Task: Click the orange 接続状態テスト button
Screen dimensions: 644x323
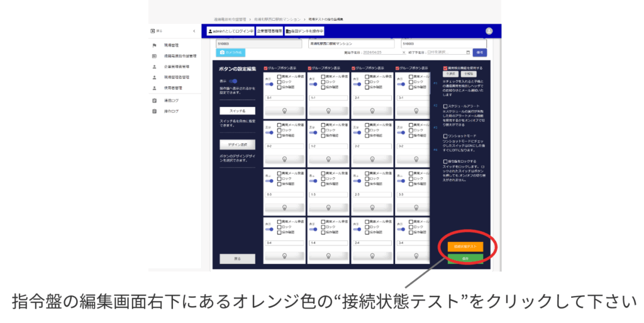Action: click(x=465, y=246)
